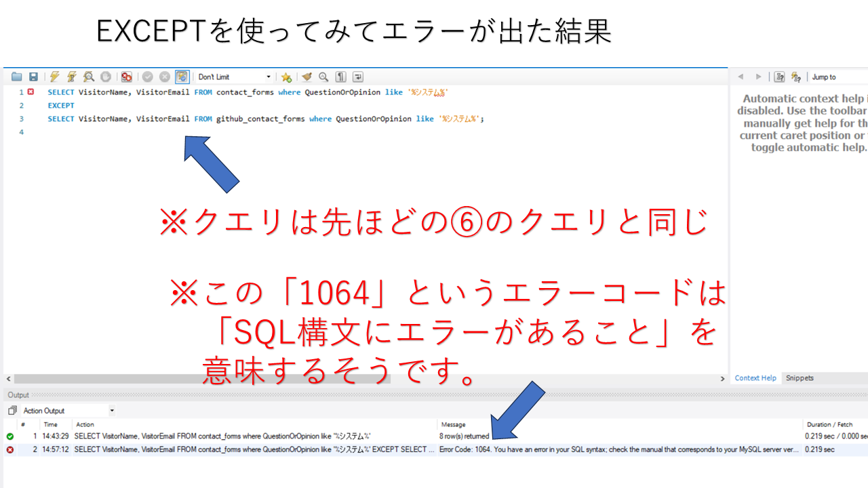Execute statement under cursor (lightning with cursor icon)
This screenshot has width=868, height=488.
click(71, 77)
